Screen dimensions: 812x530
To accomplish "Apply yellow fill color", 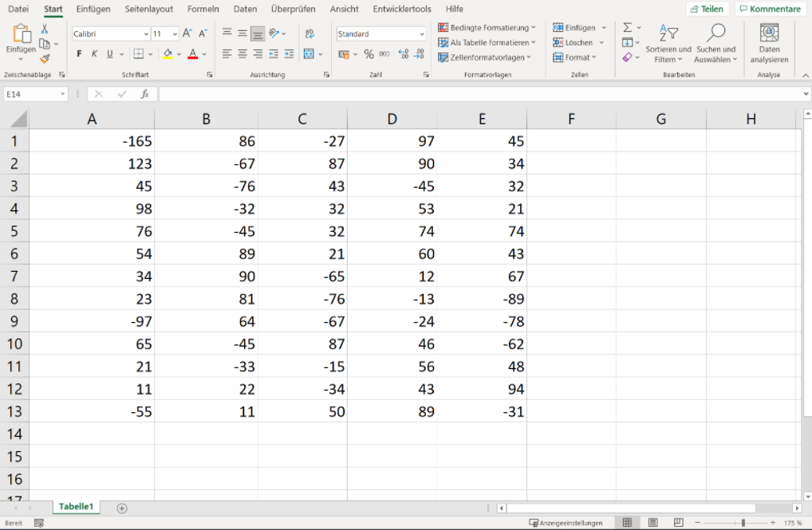I will click(x=168, y=54).
